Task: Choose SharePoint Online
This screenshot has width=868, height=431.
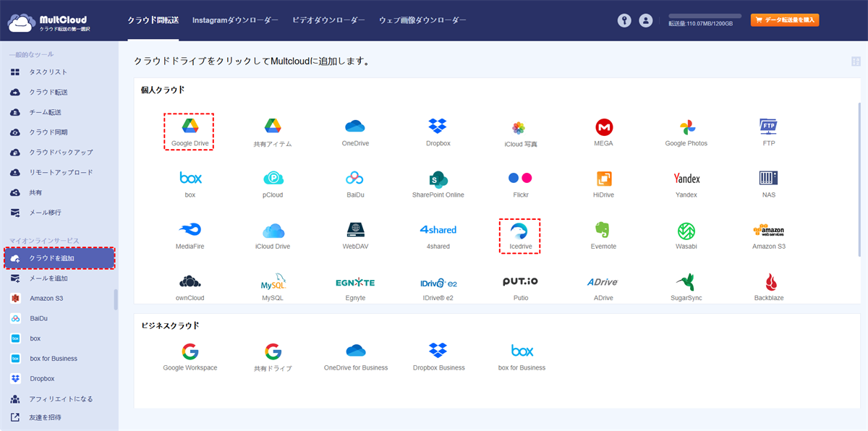Action: pos(438,184)
